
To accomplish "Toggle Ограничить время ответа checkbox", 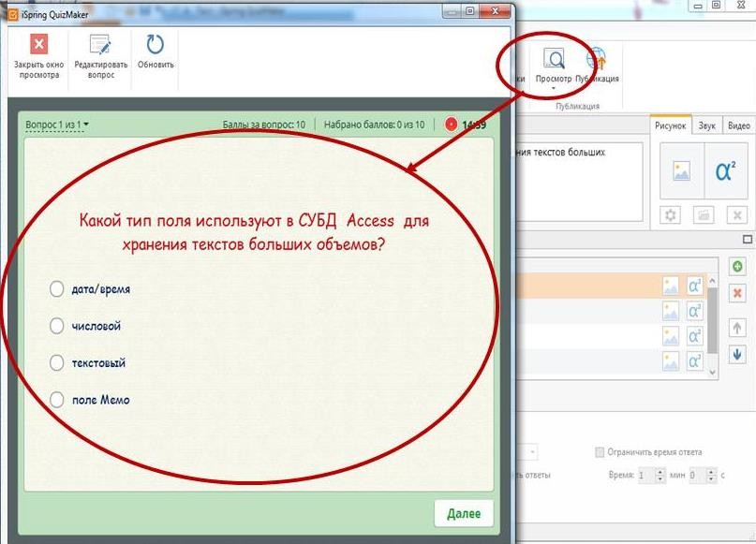I will pyautogui.click(x=600, y=452).
